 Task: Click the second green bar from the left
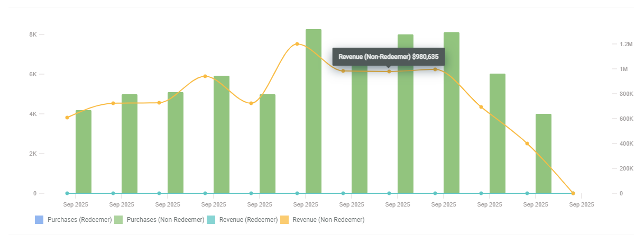(x=130, y=144)
